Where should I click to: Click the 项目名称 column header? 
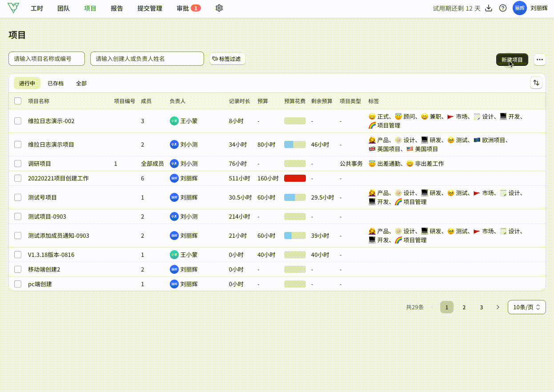point(39,101)
